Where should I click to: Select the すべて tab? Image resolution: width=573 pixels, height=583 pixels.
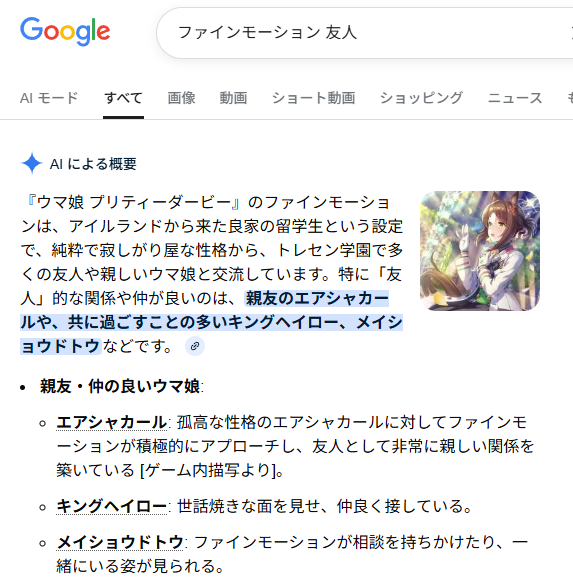pos(123,98)
